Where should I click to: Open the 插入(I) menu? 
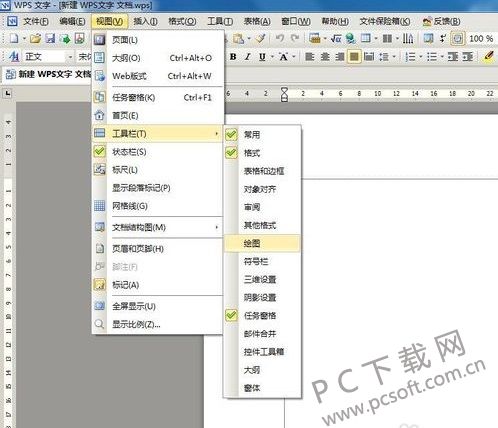pos(145,22)
